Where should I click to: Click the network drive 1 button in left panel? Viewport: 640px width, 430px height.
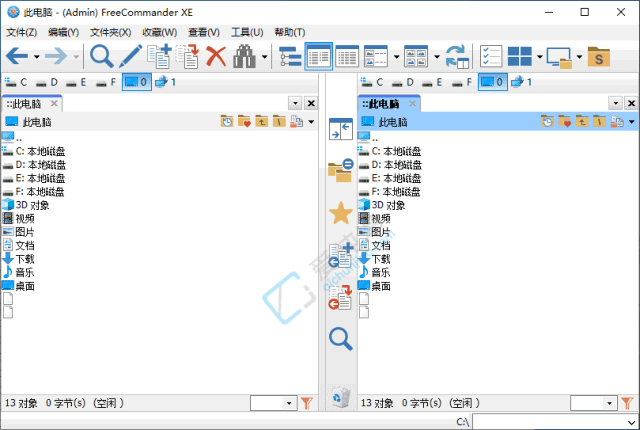point(166,82)
